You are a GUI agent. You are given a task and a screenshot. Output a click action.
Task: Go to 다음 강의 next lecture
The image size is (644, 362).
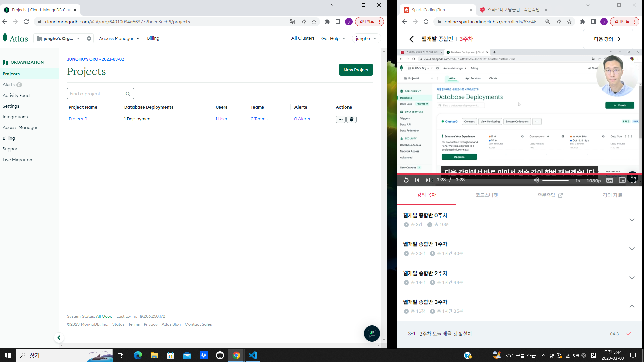pos(608,39)
